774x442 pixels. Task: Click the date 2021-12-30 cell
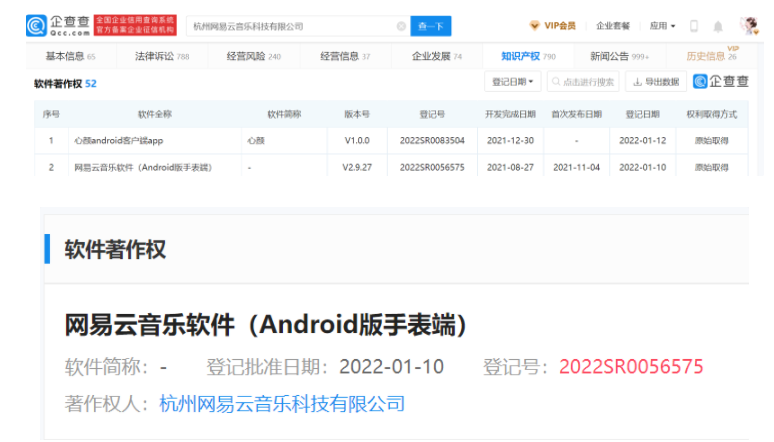pos(510,141)
